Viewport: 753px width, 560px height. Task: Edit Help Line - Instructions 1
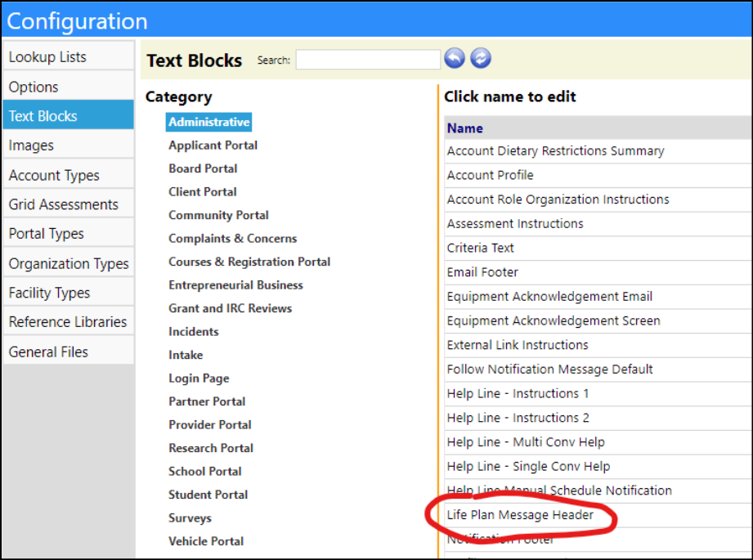pyautogui.click(x=518, y=393)
